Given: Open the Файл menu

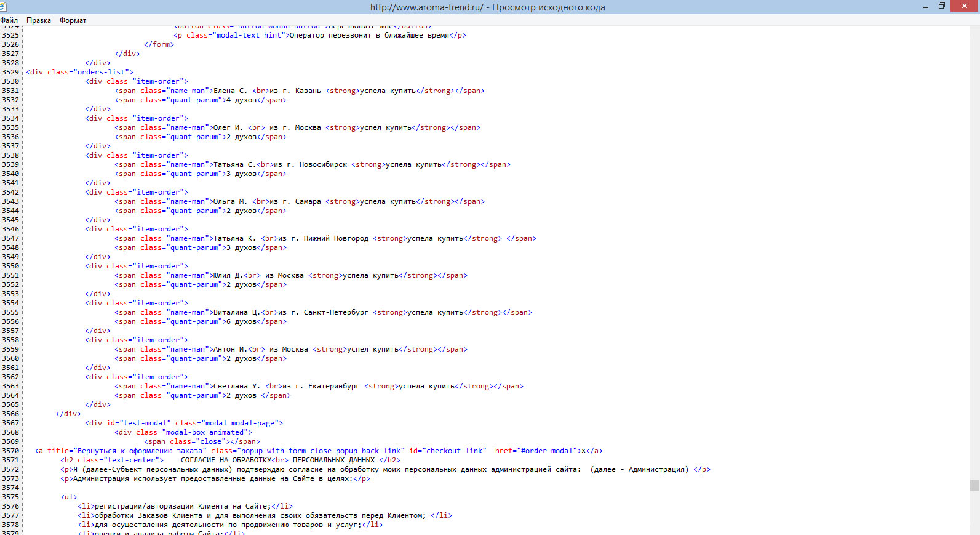Looking at the screenshot, I should coord(9,20).
